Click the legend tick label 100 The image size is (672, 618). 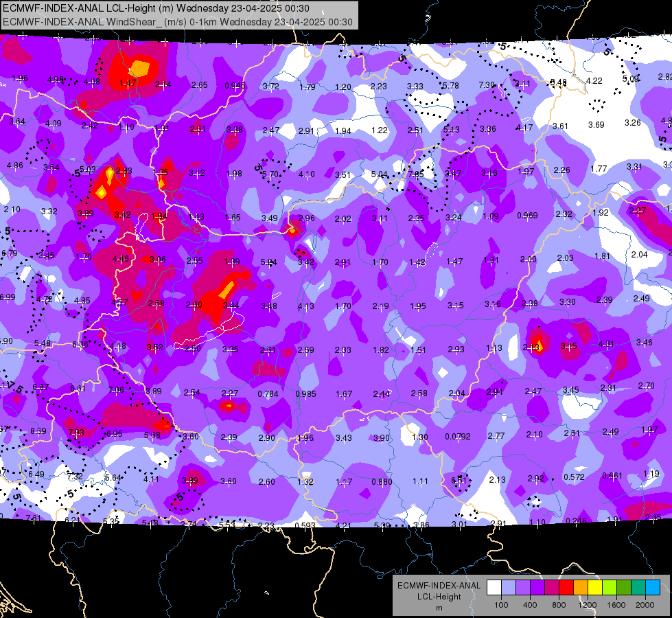[x=501, y=605]
